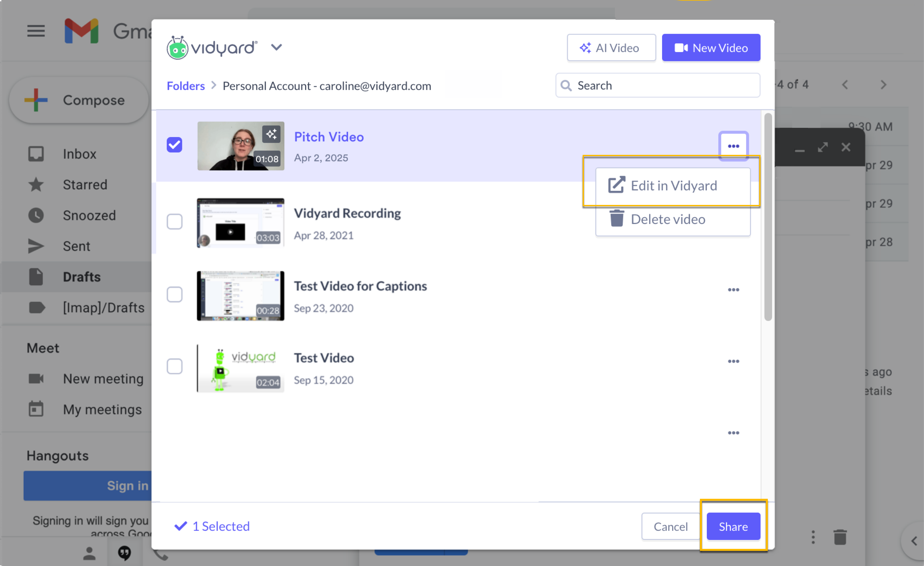924x566 pixels.
Task: Check the Test Video checkbox
Action: pyautogui.click(x=174, y=366)
